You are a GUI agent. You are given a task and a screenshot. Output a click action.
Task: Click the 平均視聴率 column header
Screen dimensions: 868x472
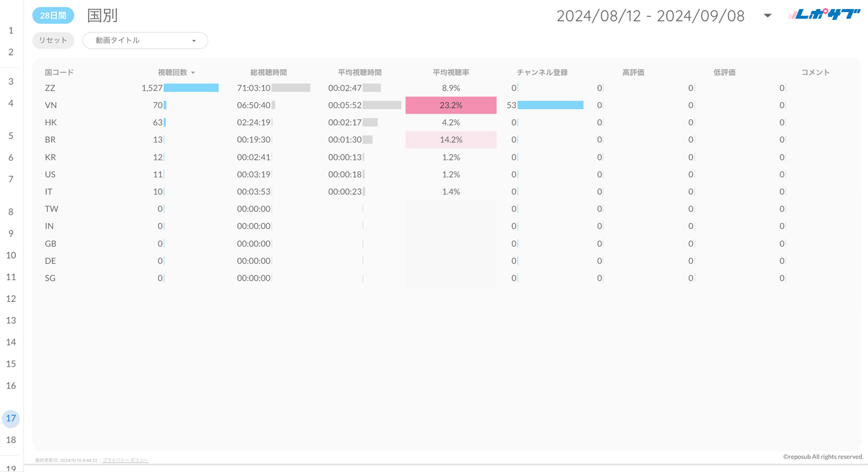pyautogui.click(x=451, y=72)
